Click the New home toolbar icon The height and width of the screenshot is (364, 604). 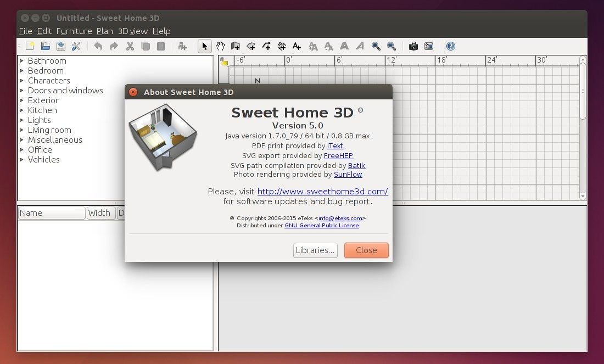click(x=30, y=46)
